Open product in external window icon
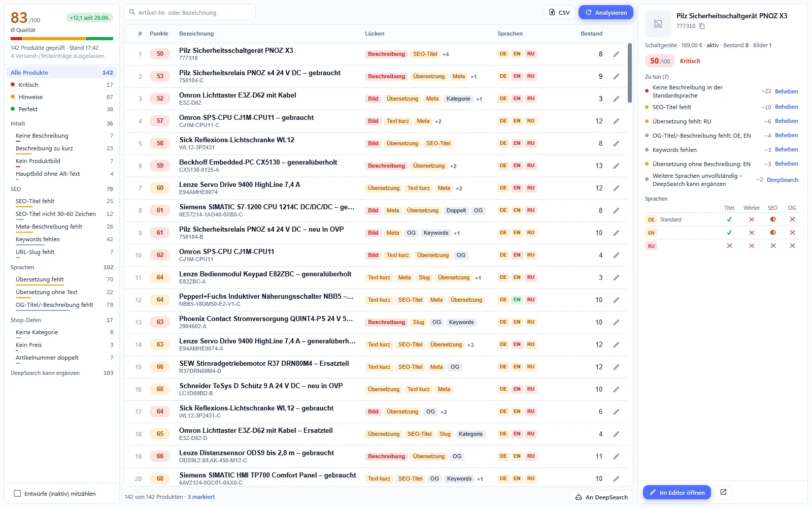 (x=724, y=492)
